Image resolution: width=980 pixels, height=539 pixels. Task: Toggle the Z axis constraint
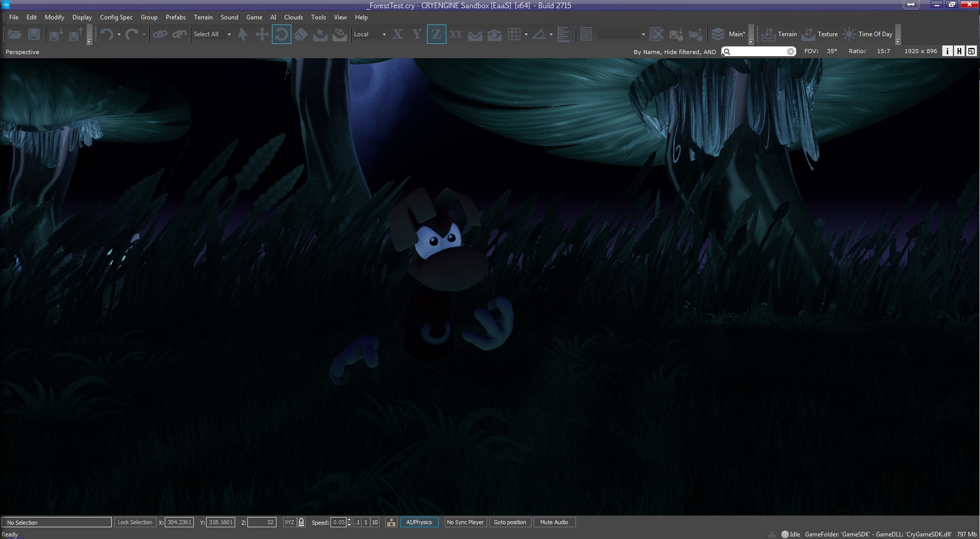pyautogui.click(x=436, y=34)
